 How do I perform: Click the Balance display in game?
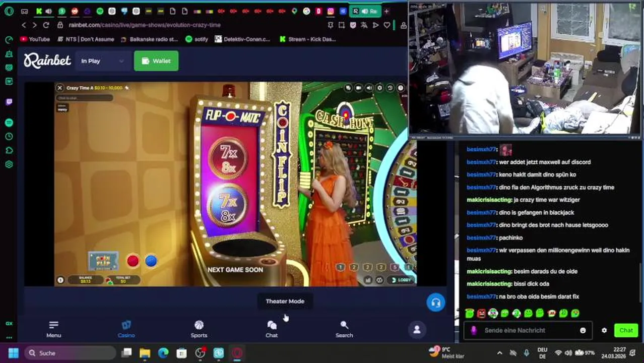click(86, 279)
